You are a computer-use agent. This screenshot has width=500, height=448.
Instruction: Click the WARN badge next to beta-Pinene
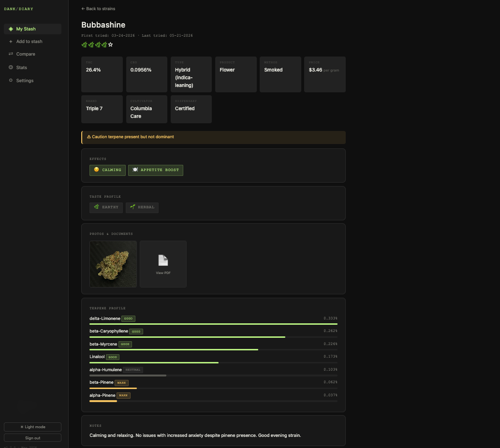click(121, 383)
